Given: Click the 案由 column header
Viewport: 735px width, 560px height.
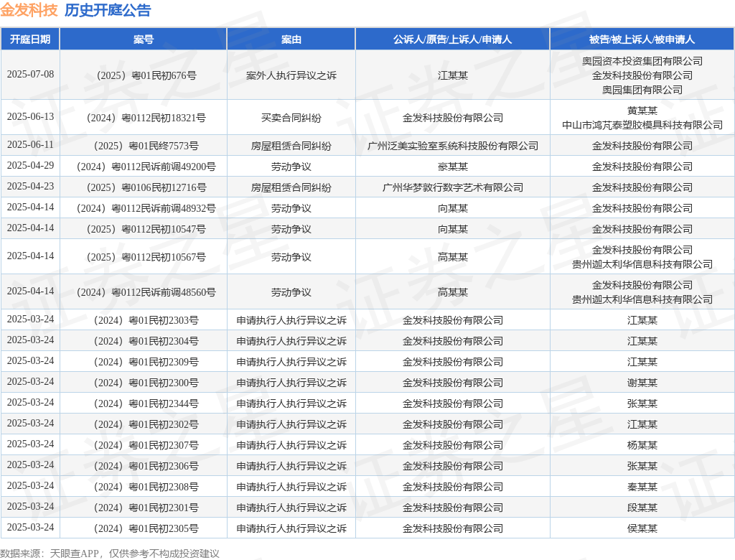Looking at the screenshot, I should coord(291,39).
